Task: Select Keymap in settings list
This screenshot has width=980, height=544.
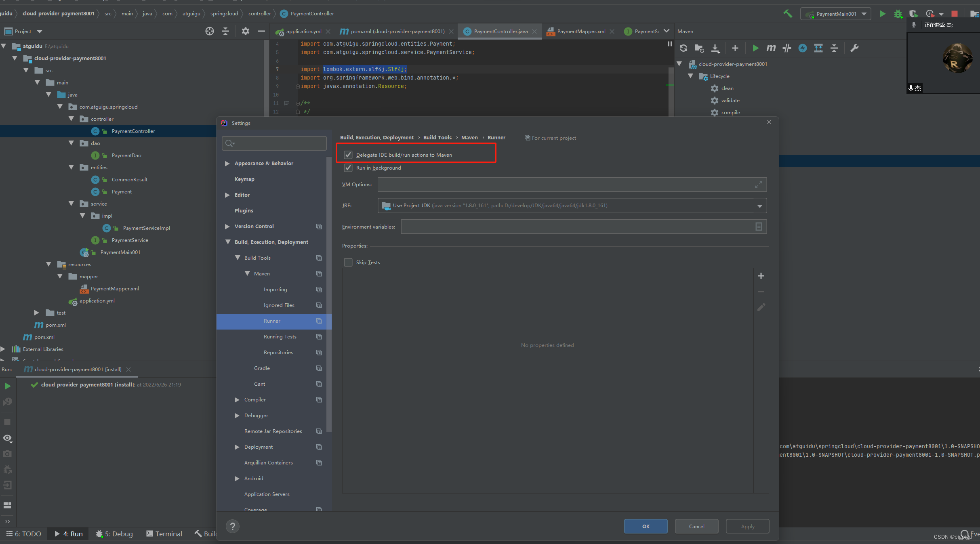Action: point(244,179)
